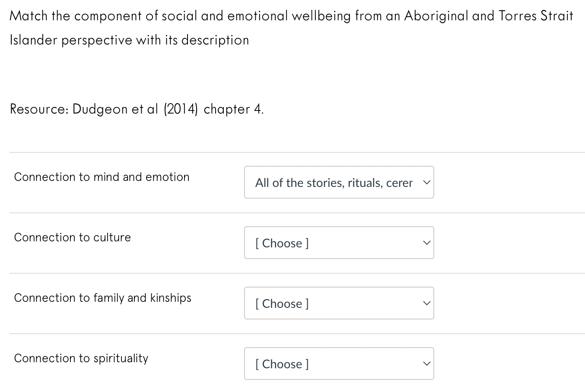
Task: Open the Choose dropdown for Connection to culture
Action: 339,243
